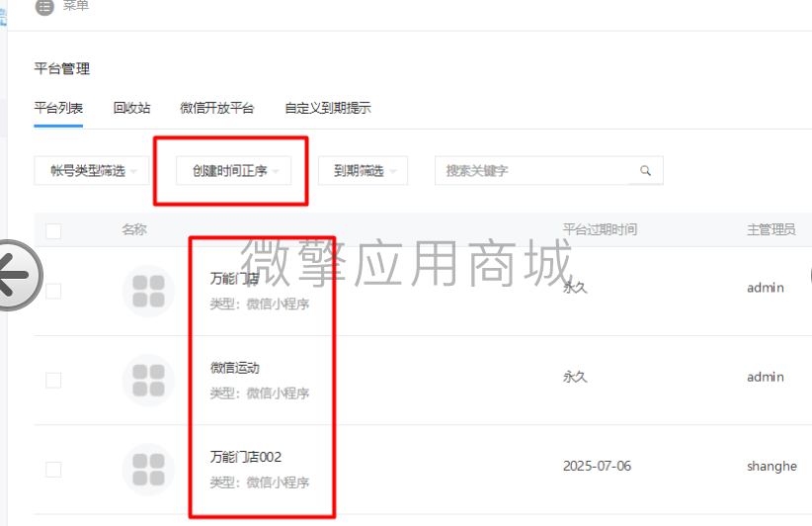Tick the select-all checkbox in table header
The image size is (812, 526).
coord(53,230)
